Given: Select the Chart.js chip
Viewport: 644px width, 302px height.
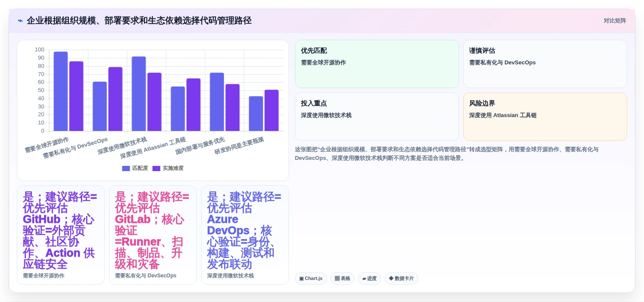Looking at the screenshot, I should (x=311, y=279).
